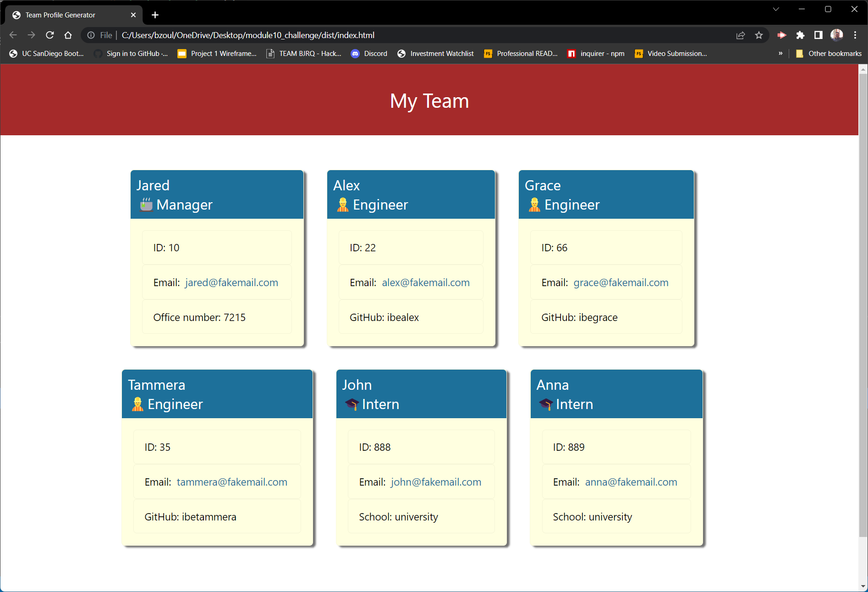Open the Discord bookmark
The height and width of the screenshot is (592, 868).
[x=369, y=54]
